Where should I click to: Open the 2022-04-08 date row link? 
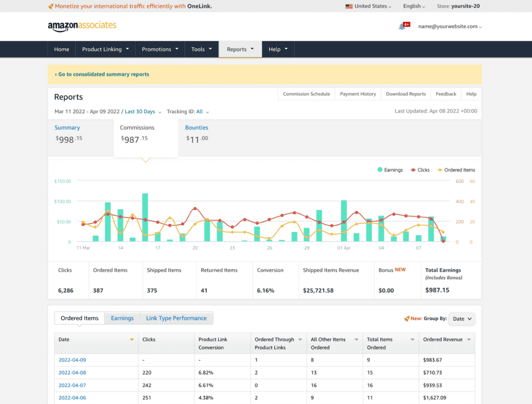click(72, 373)
